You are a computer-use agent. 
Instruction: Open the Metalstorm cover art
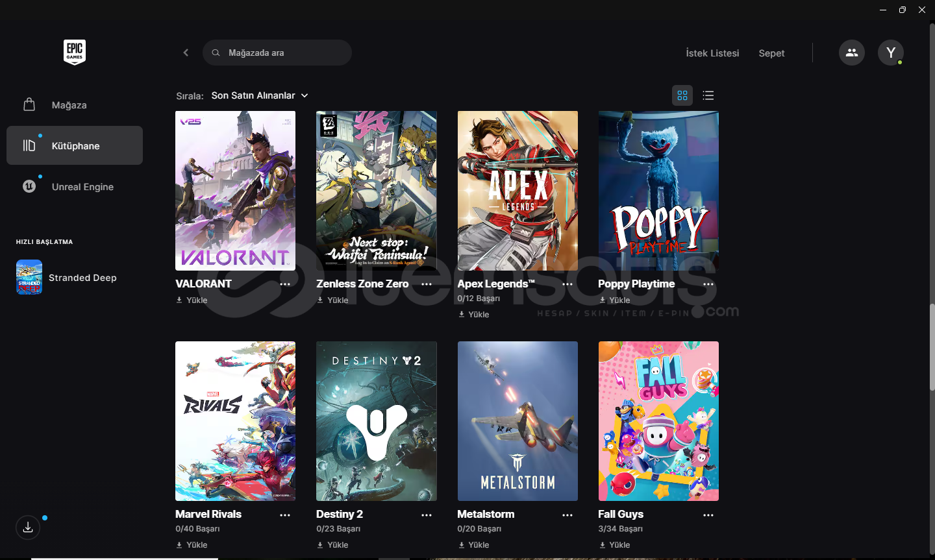(517, 421)
